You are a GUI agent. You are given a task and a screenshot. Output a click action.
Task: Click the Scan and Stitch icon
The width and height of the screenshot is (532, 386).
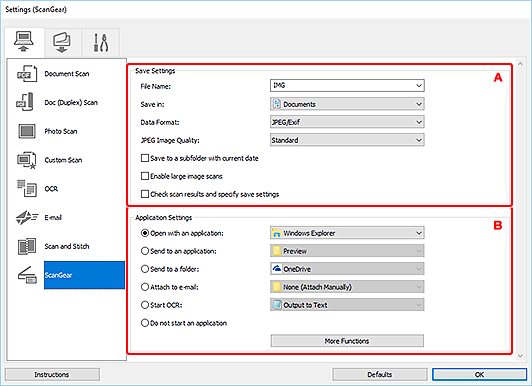(27, 246)
